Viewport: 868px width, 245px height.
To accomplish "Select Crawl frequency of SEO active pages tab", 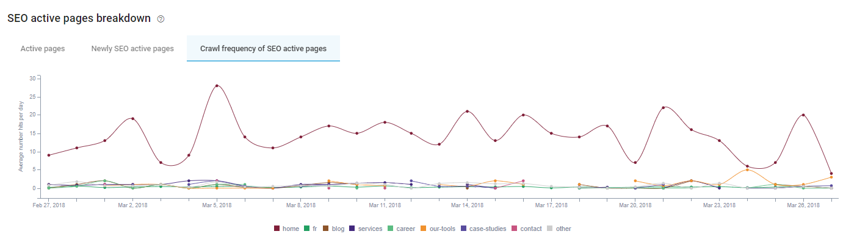I will click(x=263, y=48).
